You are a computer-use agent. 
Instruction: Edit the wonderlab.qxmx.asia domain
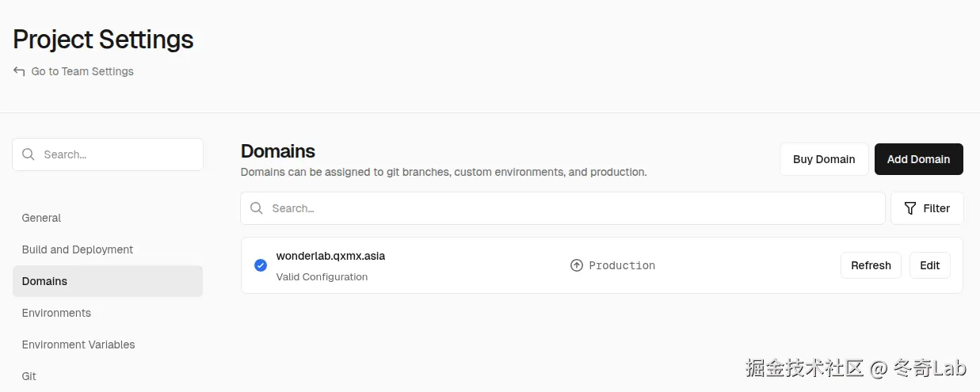pyautogui.click(x=929, y=265)
